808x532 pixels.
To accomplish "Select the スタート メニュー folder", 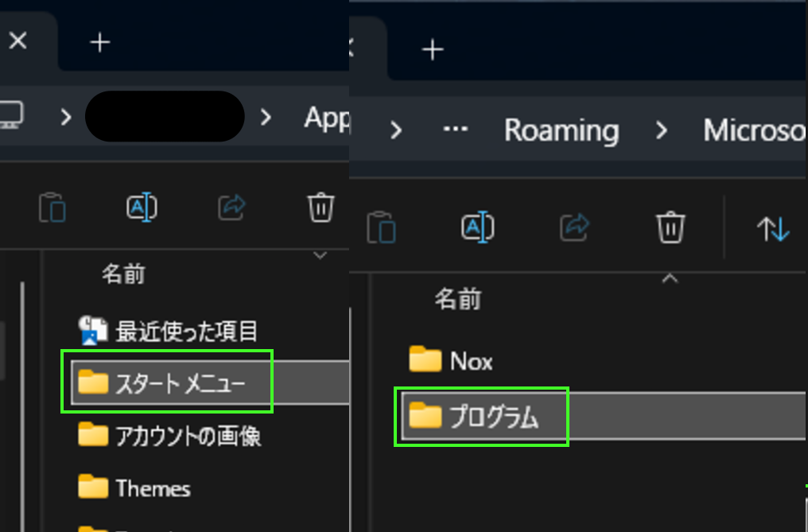I will pos(210,382).
